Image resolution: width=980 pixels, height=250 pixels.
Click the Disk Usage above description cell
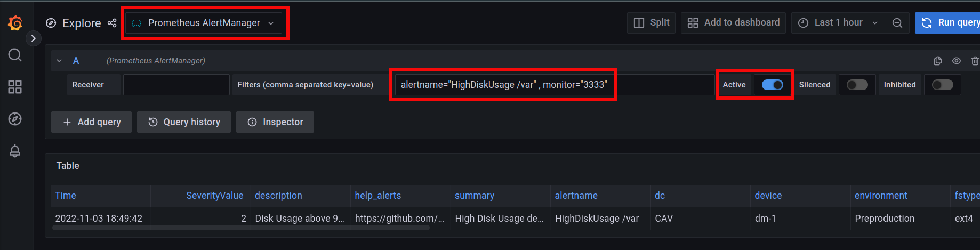coord(300,219)
